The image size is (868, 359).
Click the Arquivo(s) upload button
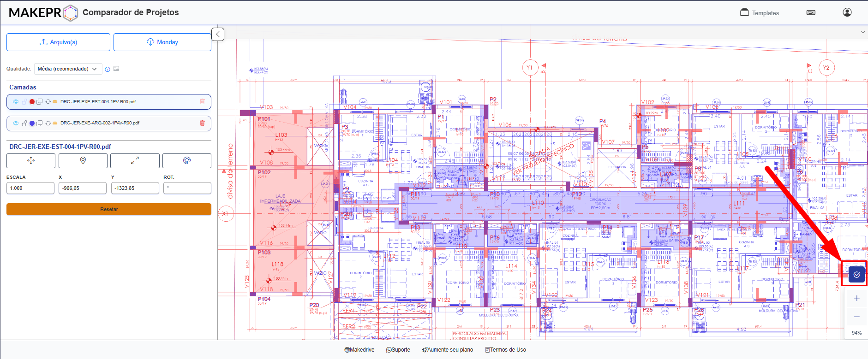click(x=58, y=42)
